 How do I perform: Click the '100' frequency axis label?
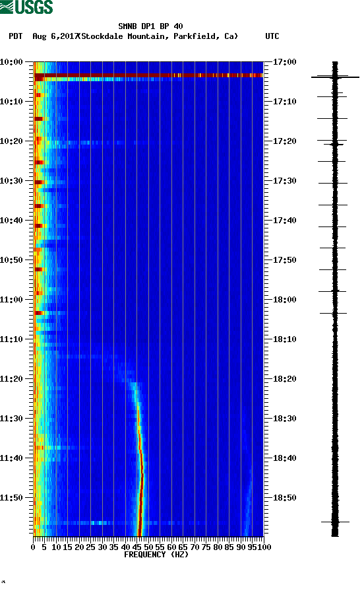pyautogui.click(x=264, y=547)
